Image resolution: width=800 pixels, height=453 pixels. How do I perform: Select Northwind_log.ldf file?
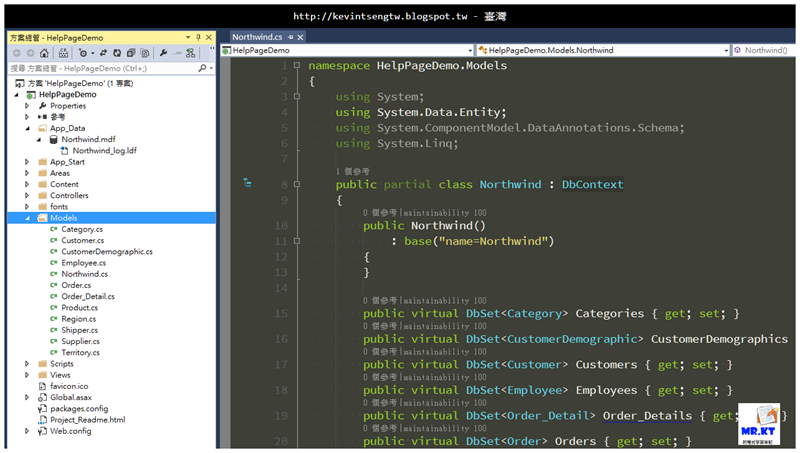(x=104, y=150)
